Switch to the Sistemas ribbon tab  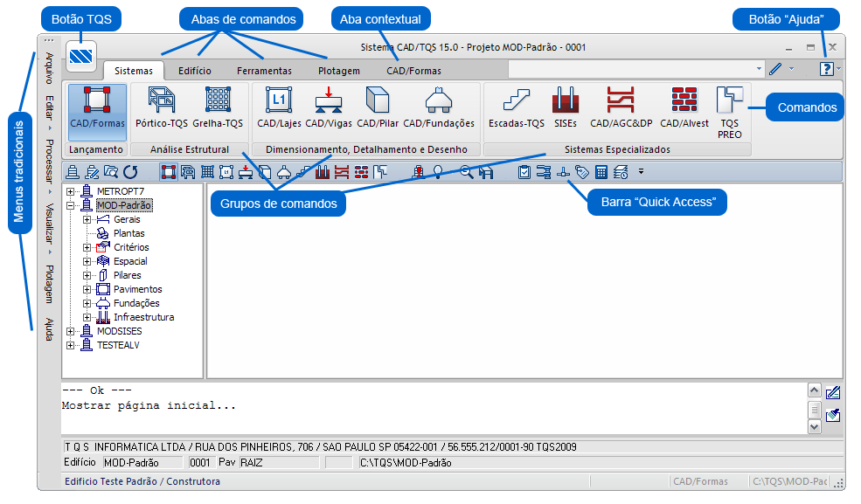134,71
